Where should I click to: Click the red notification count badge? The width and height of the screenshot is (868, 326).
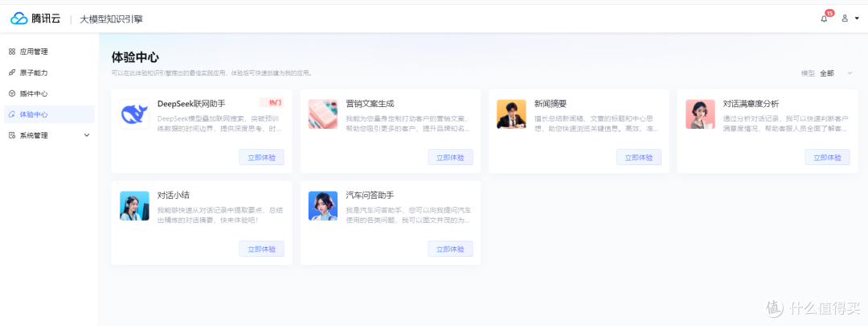pos(829,13)
